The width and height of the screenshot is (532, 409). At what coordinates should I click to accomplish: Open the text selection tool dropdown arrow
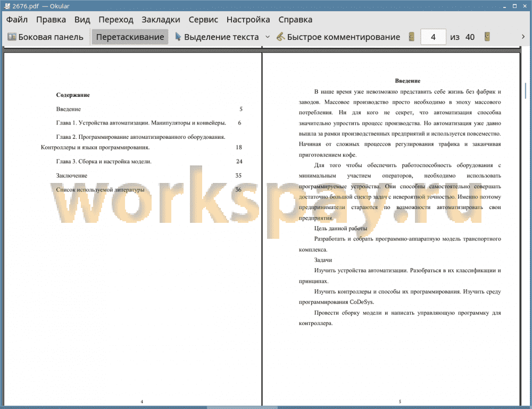(x=268, y=37)
